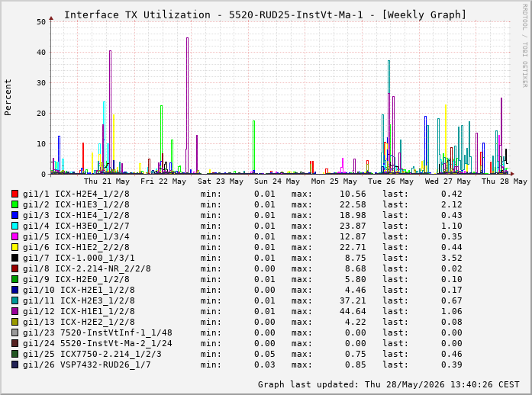The image size is (532, 395).
Task: Click the last value 3.52 for gi1/7
Action: pos(452,258)
